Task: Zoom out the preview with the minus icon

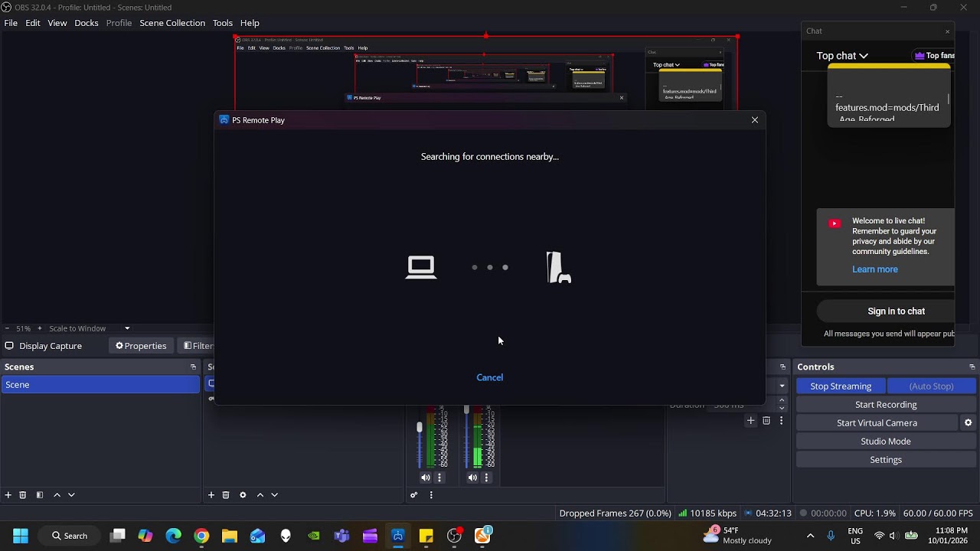Action: [7, 328]
